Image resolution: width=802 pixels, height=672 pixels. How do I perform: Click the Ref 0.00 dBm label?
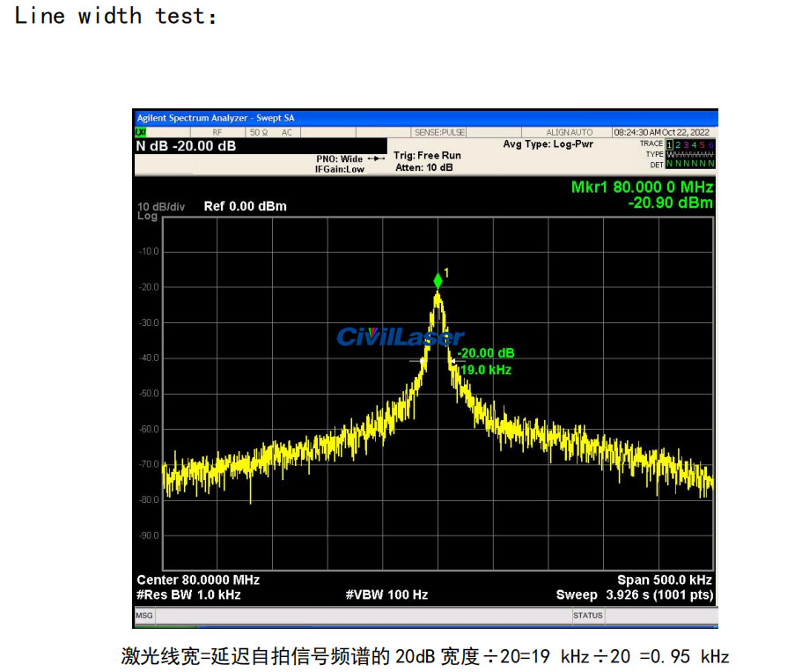click(245, 206)
